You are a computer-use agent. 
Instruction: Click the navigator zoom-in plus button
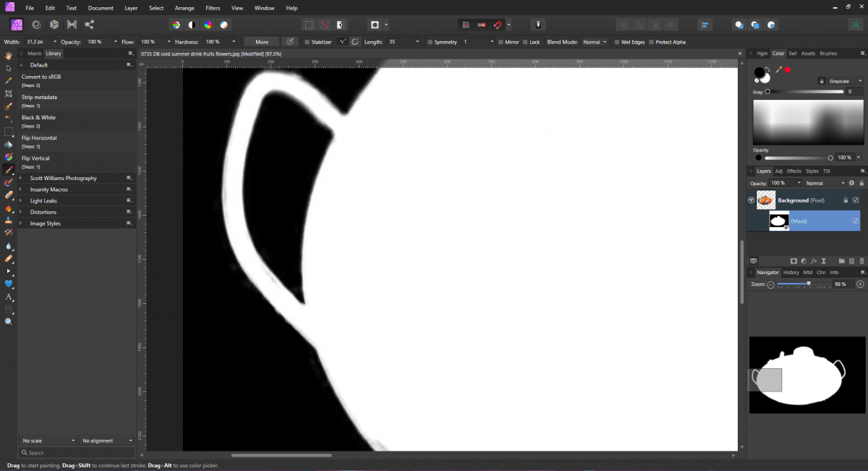click(860, 284)
